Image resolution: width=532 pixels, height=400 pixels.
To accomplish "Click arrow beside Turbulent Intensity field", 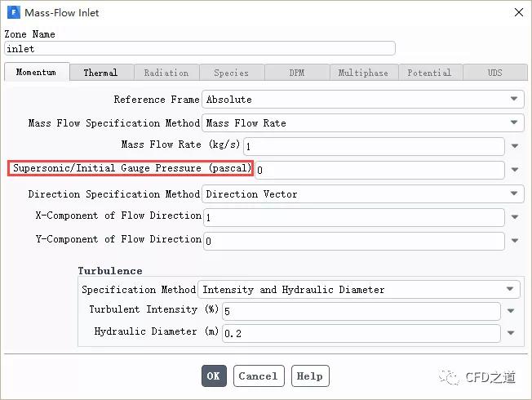I will [511, 311].
